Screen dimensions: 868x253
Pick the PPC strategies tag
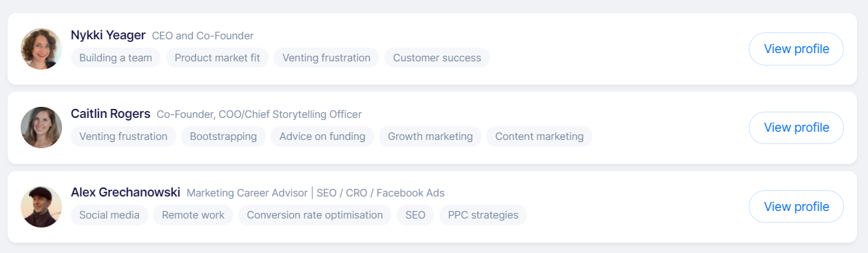point(483,215)
